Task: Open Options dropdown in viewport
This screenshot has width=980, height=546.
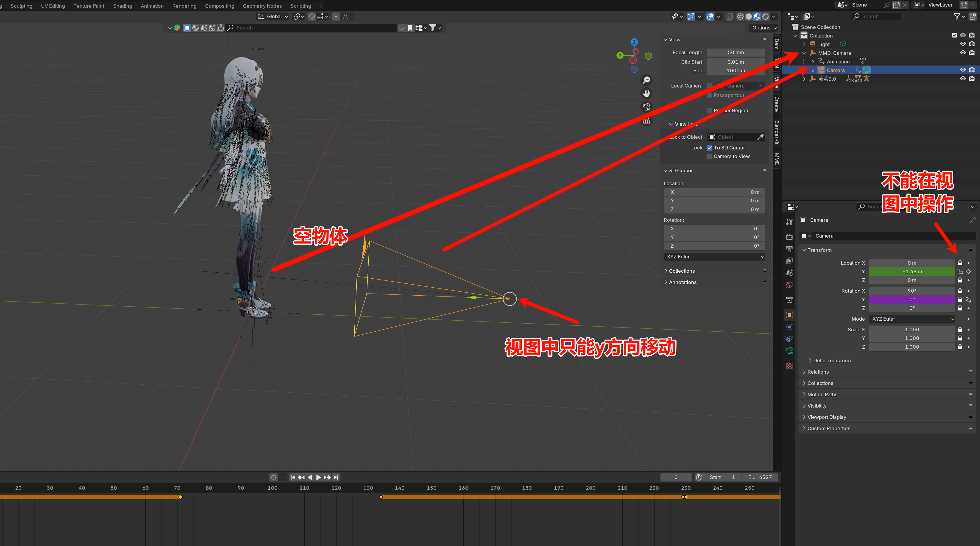Action: point(764,28)
